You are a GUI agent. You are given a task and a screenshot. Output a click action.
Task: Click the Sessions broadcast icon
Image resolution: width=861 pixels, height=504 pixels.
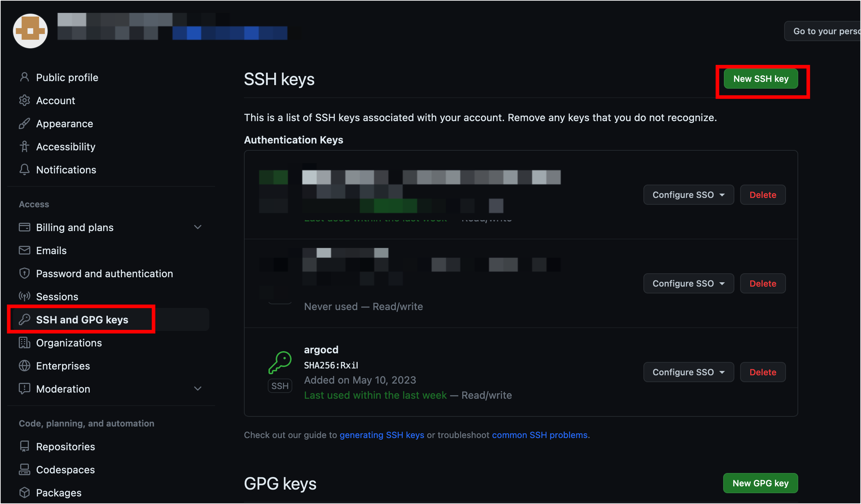point(25,296)
